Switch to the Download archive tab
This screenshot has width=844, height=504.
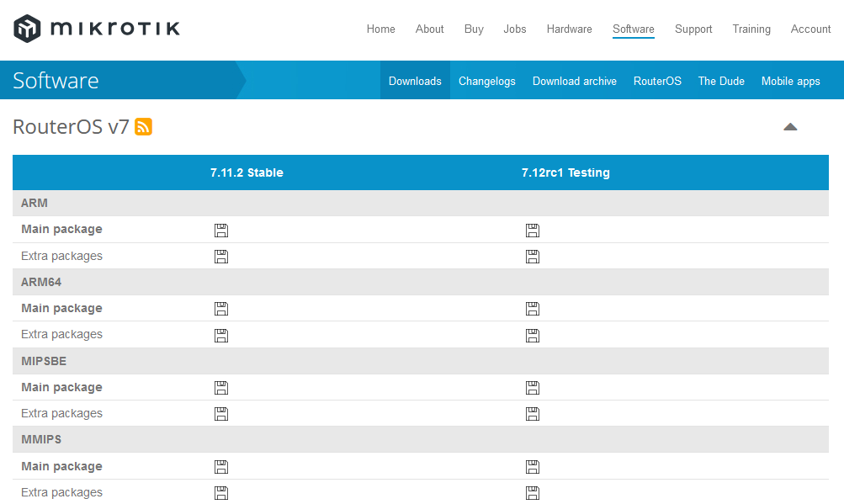point(575,81)
